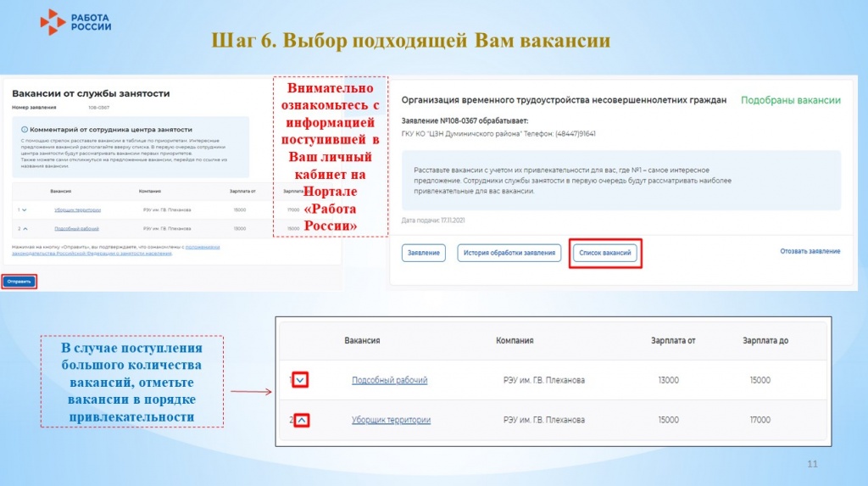868x486 pixels.
Task: Click the Компания header in large table
Action: 515,340
